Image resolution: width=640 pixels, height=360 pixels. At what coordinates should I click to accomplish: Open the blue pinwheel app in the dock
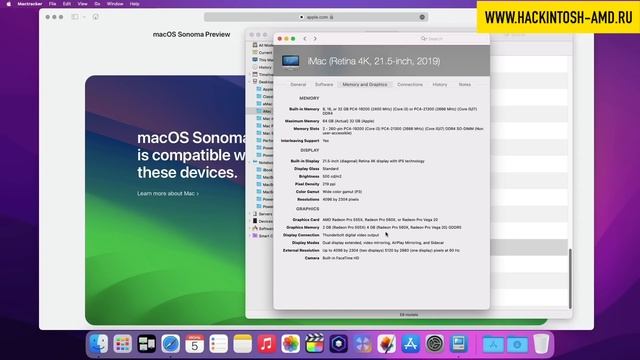click(x=362, y=344)
